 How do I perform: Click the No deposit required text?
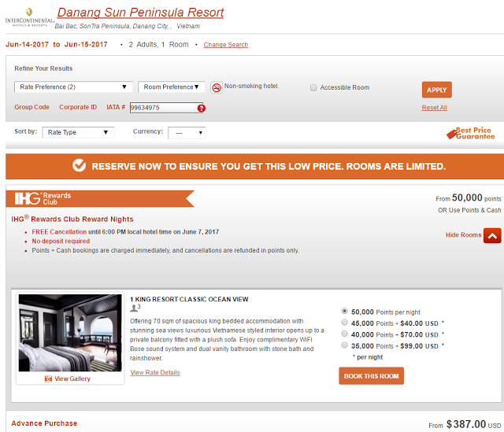tap(61, 241)
